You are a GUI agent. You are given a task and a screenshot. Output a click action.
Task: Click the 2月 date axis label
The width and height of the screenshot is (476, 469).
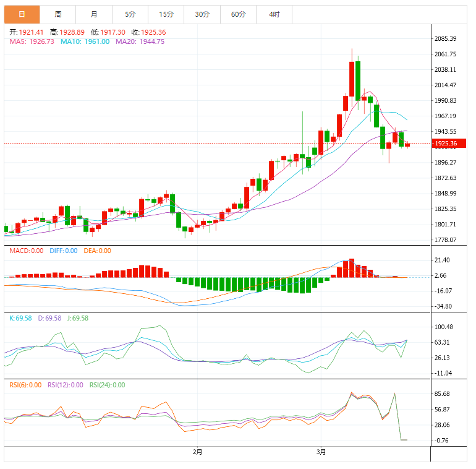(x=197, y=452)
